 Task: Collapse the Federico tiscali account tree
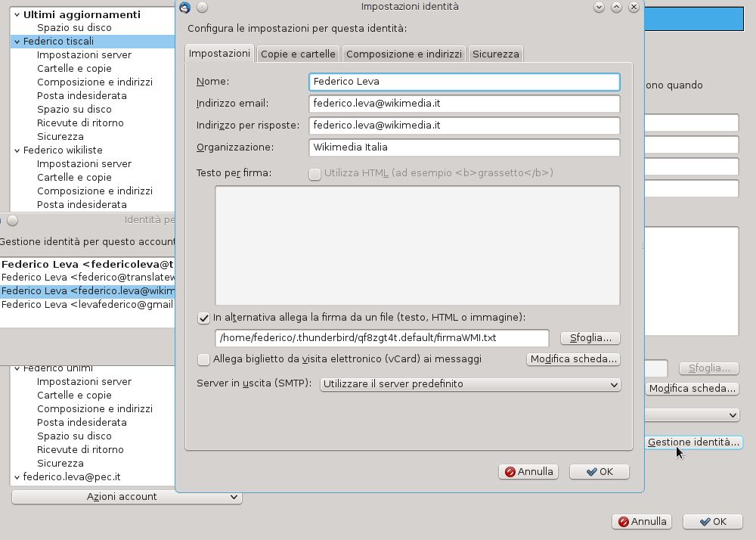tap(17, 42)
